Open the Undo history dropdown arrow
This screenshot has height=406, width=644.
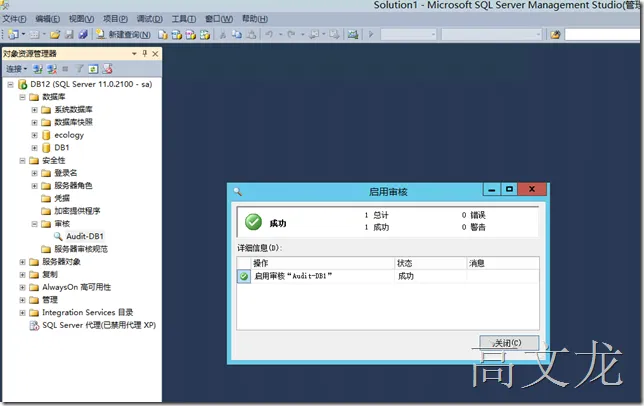pos(281,34)
